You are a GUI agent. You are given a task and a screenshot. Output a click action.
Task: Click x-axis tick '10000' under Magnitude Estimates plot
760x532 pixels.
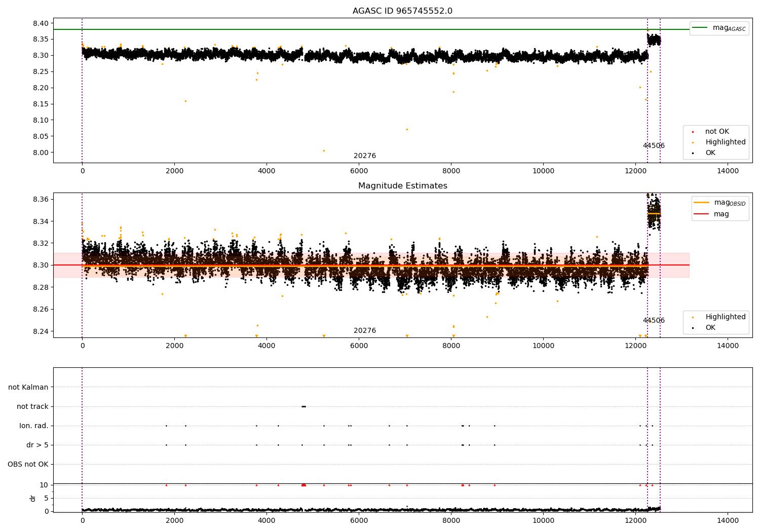pos(544,346)
